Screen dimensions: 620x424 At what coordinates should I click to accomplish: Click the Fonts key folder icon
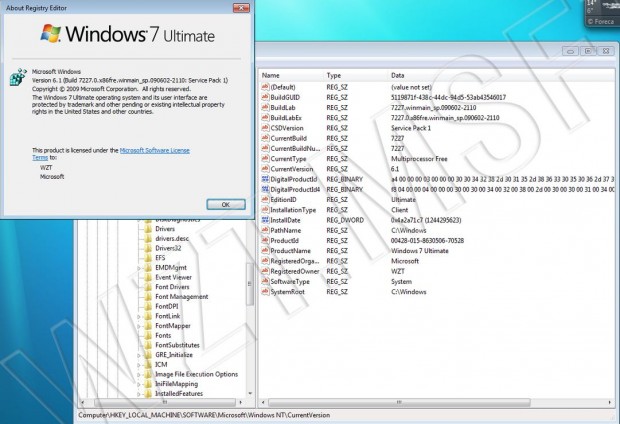click(148, 335)
